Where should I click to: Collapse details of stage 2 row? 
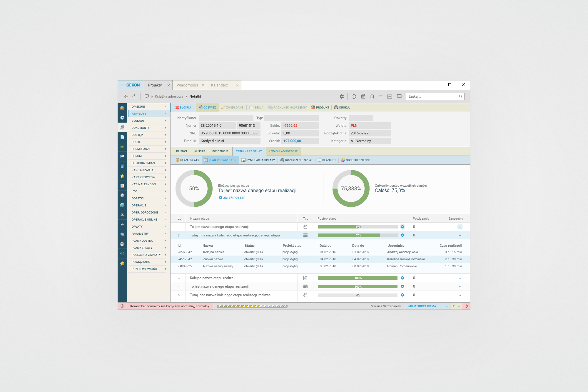(460, 235)
